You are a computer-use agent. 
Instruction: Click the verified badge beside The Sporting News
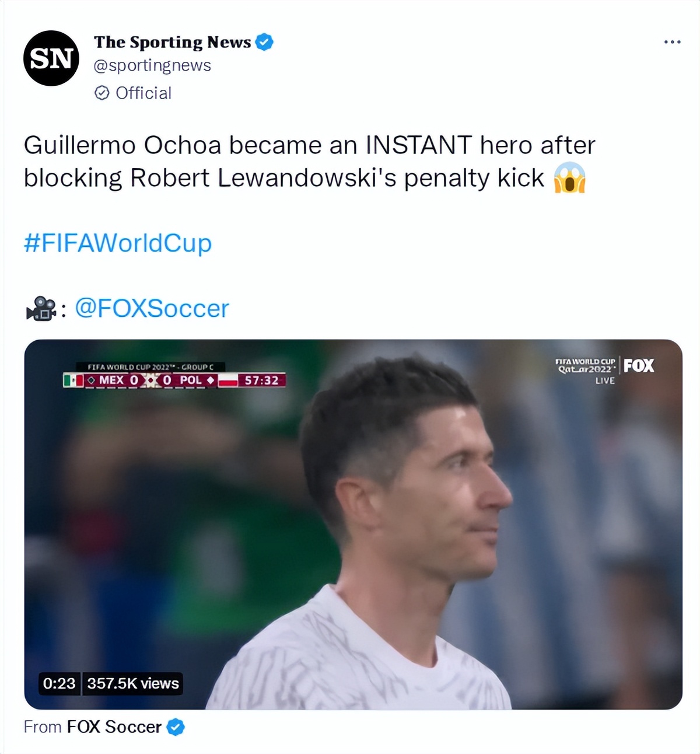264,42
